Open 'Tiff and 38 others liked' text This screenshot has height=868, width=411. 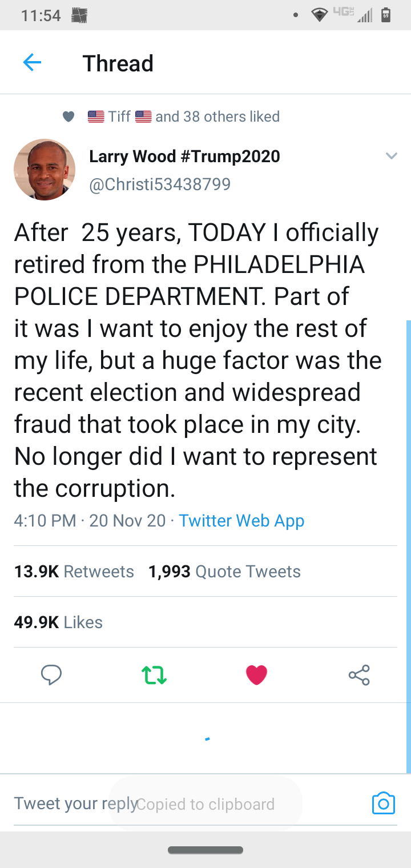click(x=194, y=116)
